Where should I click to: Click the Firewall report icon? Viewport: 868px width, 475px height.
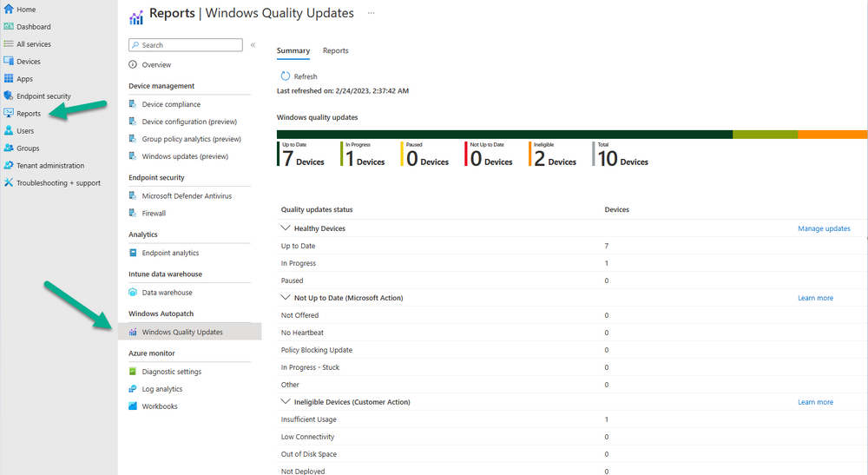tap(133, 213)
